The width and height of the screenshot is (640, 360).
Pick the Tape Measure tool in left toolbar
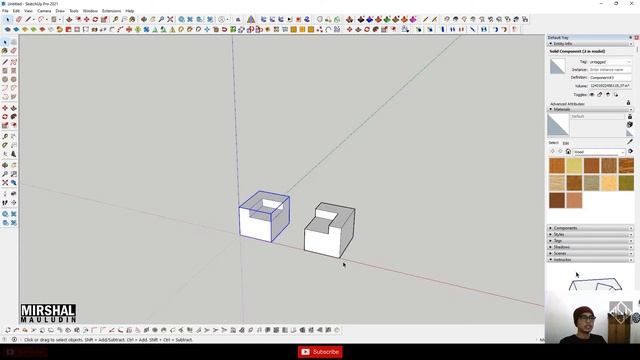click(x=5, y=137)
